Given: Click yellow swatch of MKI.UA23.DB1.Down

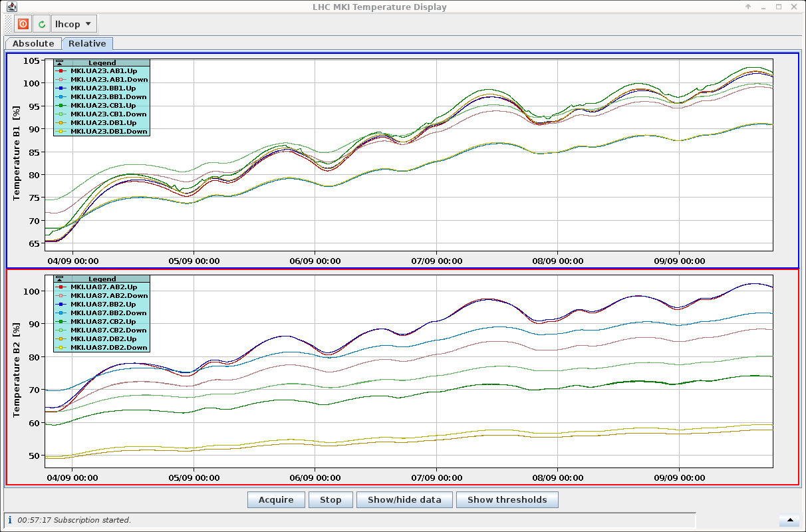Looking at the screenshot, I should (x=60, y=132).
